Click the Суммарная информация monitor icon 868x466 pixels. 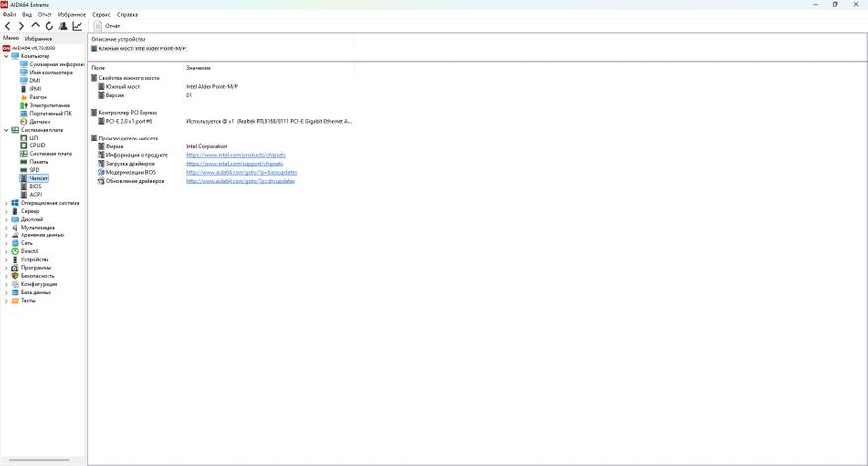tap(23, 64)
